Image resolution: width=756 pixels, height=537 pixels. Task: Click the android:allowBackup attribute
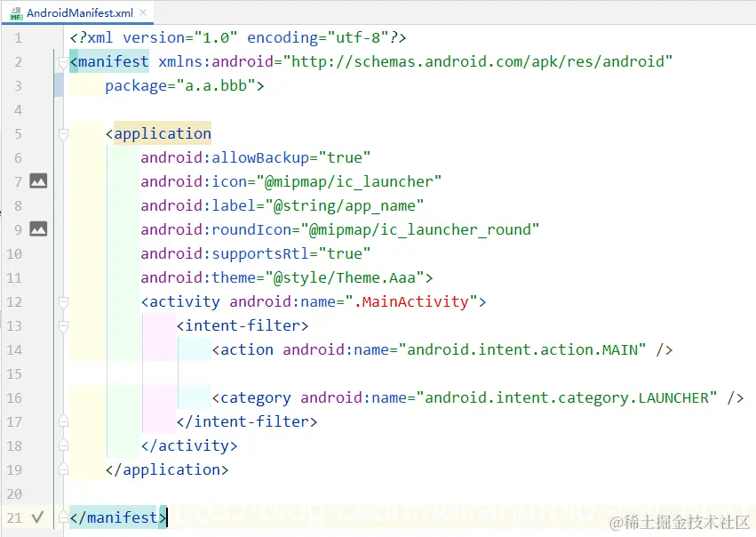click(x=256, y=157)
